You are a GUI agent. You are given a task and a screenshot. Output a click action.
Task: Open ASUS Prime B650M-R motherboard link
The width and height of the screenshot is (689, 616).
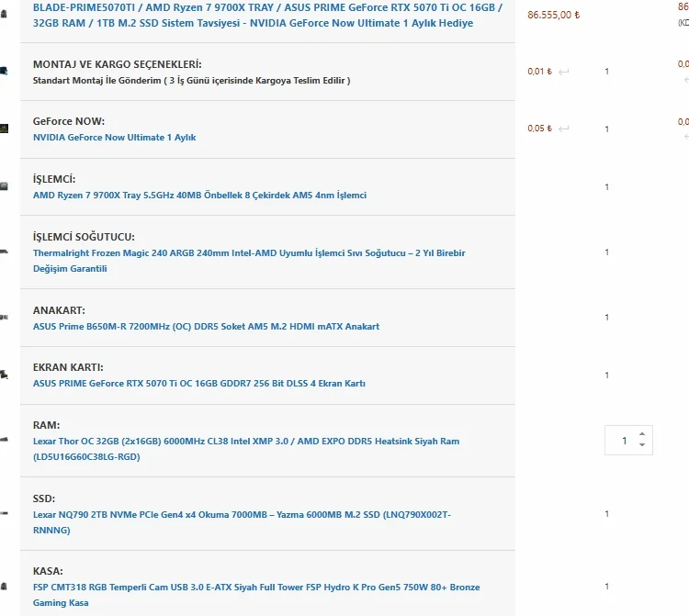click(x=206, y=326)
